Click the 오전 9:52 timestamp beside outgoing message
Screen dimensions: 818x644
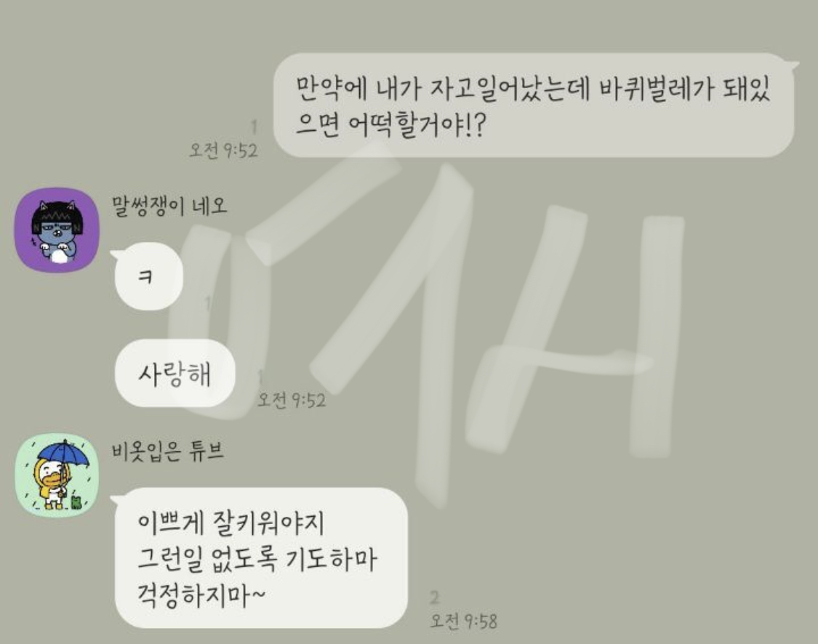(x=223, y=150)
